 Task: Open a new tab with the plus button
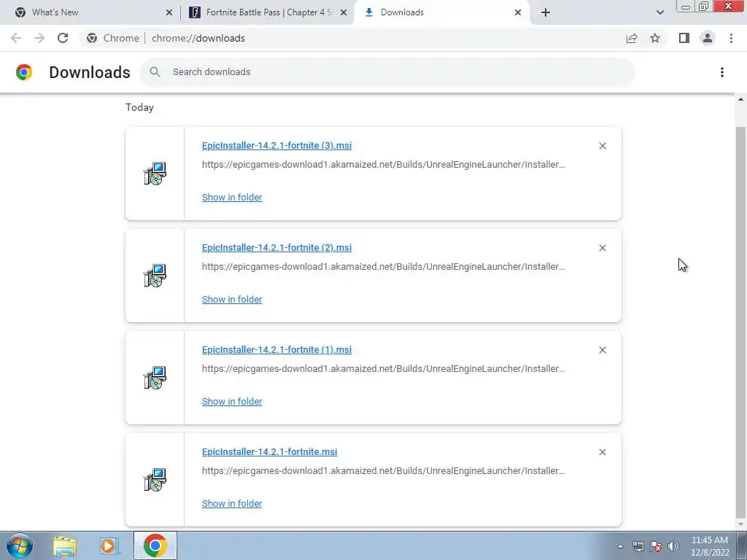click(x=546, y=12)
